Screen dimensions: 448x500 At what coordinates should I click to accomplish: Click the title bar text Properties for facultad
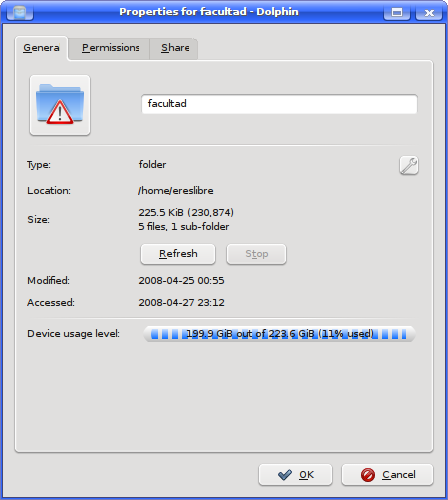pos(183,12)
